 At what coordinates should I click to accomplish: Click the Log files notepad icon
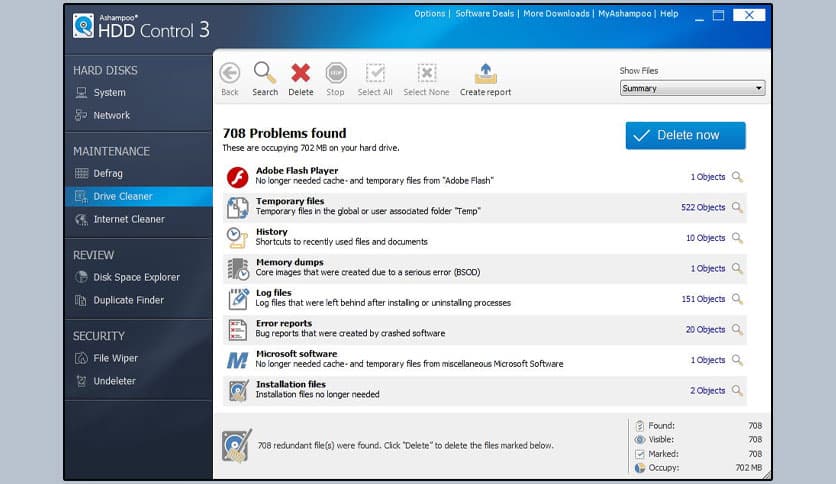pos(238,299)
